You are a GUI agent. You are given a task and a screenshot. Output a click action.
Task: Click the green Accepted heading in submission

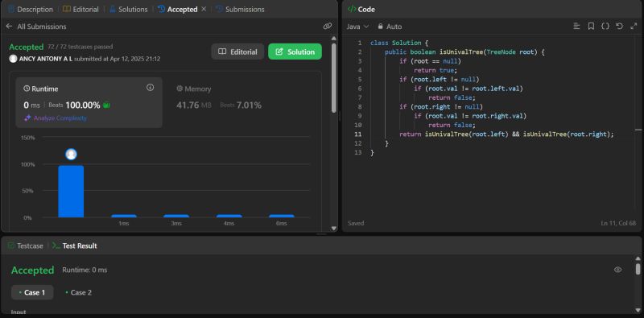click(27, 47)
